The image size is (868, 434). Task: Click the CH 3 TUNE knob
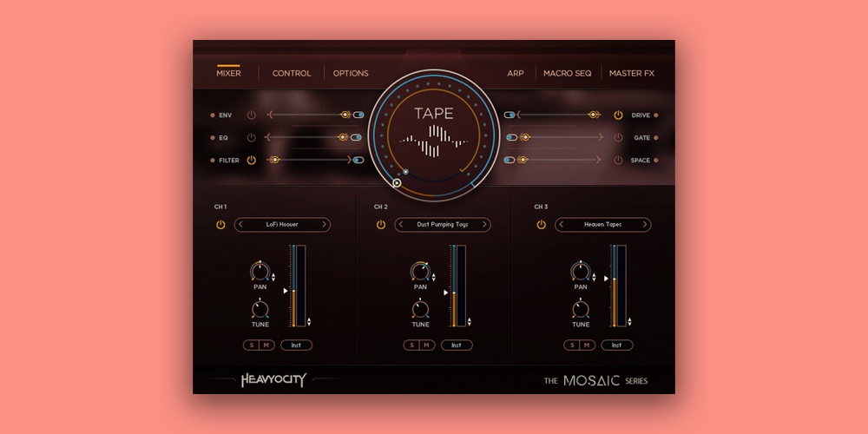tap(580, 310)
